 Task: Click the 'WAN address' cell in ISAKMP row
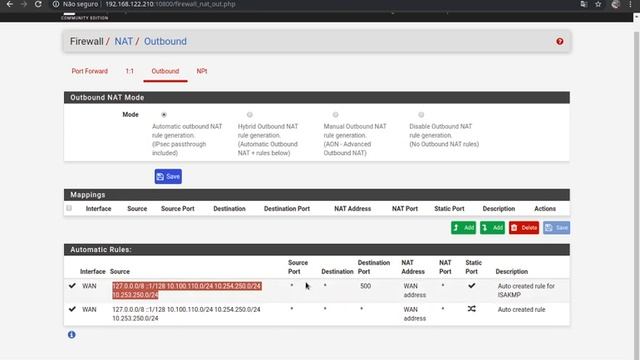coord(415,290)
